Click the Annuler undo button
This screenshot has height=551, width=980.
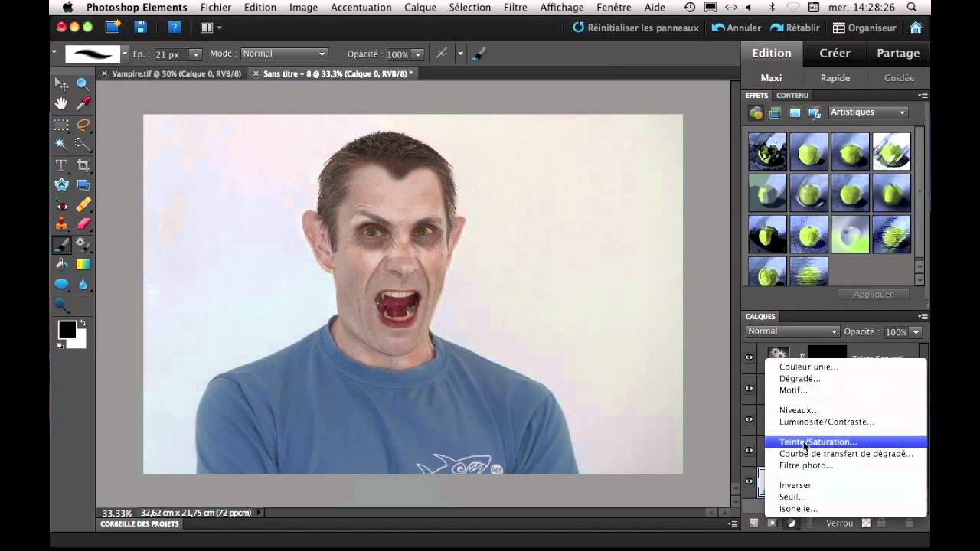[737, 28]
